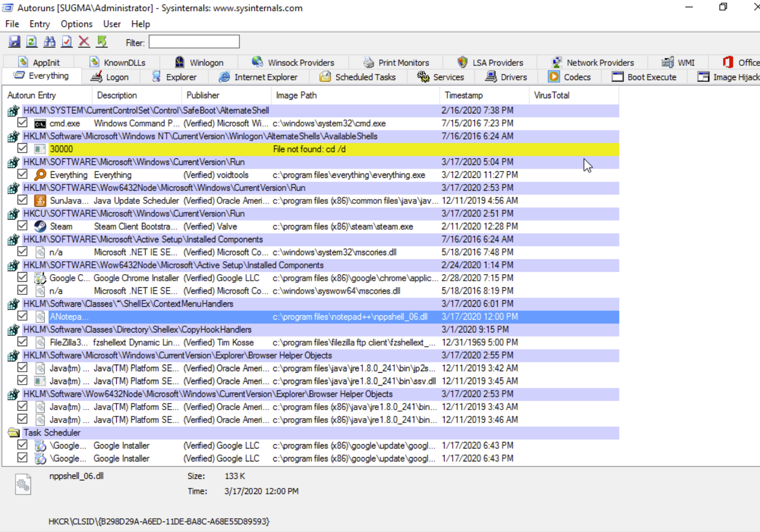Switch to the Services tab
Screen dimensions: 760x532
coord(441,77)
